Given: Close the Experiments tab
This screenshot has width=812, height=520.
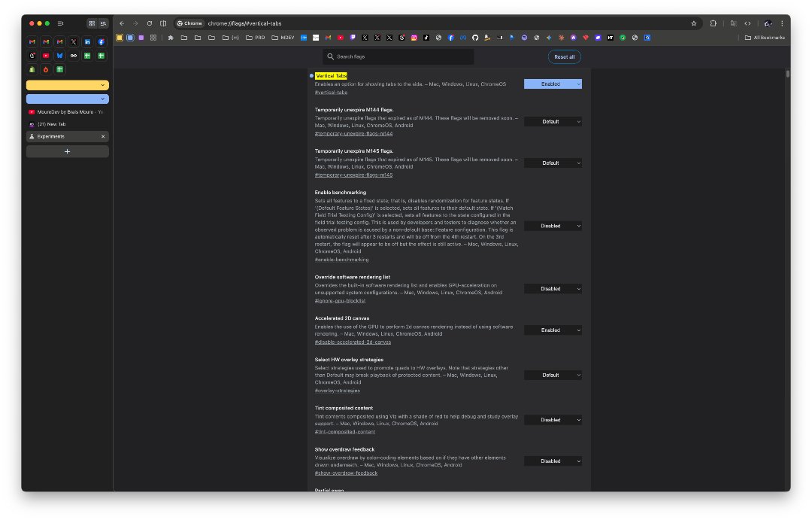Looking at the screenshot, I should (103, 137).
